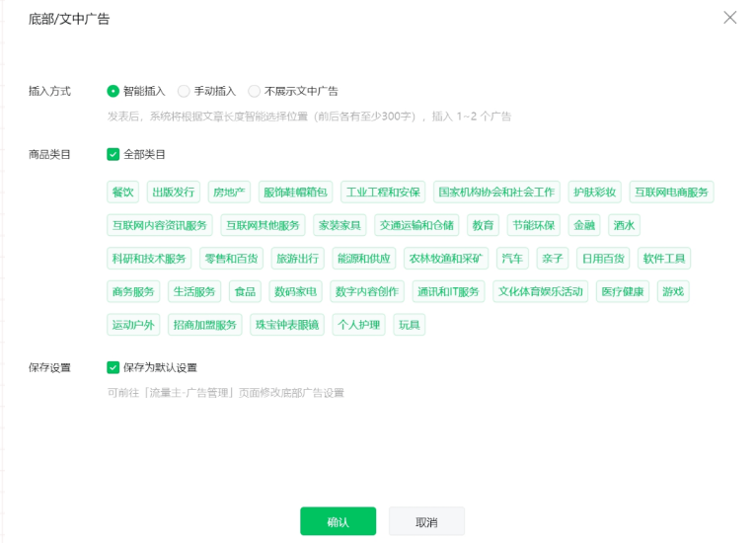Toggle the 房地产 category tag
Screen dimensions: 756x543
pyautogui.click(x=230, y=192)
